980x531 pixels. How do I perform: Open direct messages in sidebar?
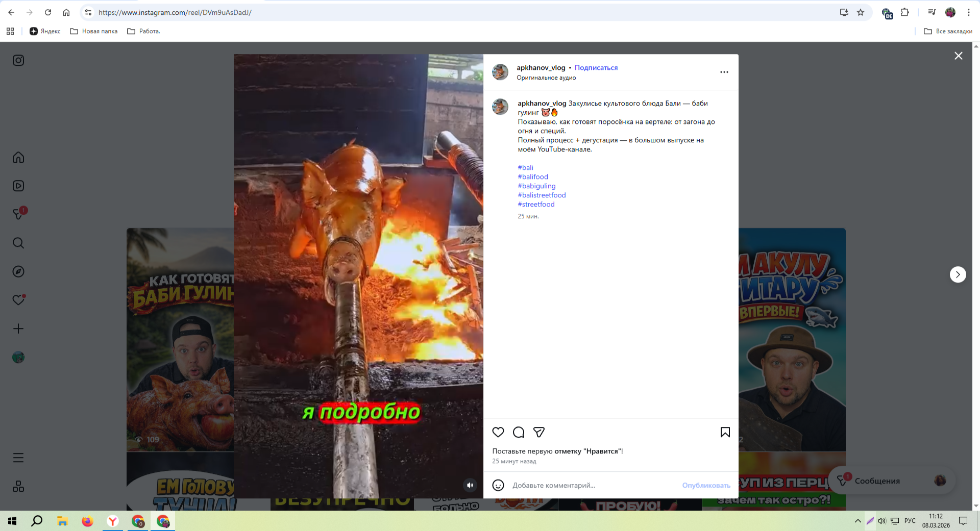18,214
